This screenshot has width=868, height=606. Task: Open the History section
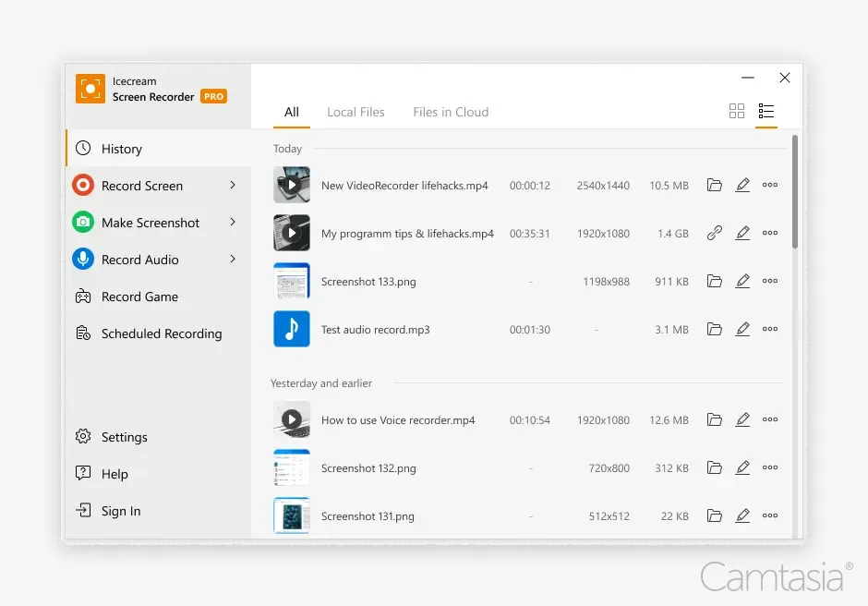coord(158,149)
